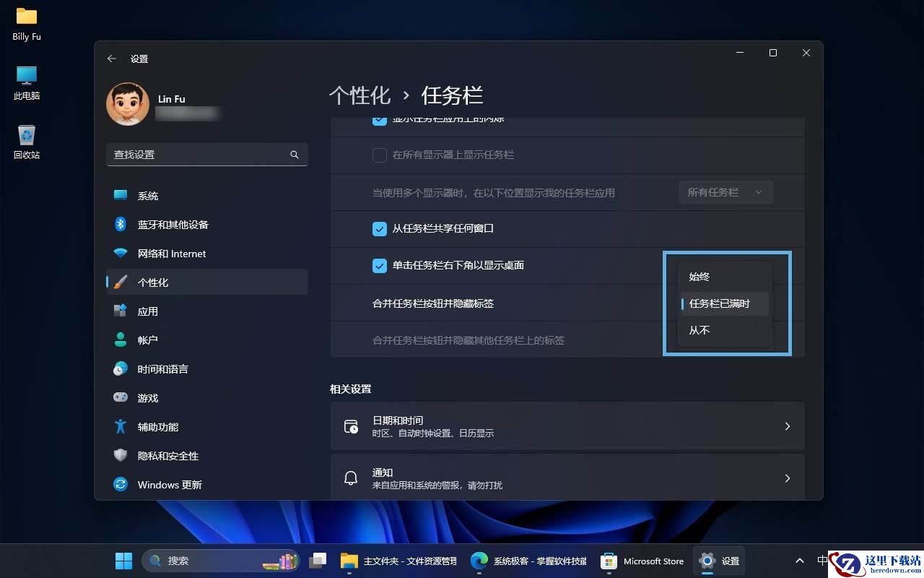924x578 pixels.
Task: Open 网络和 Internet in the sidebar
Action: (x=207, y=254)
